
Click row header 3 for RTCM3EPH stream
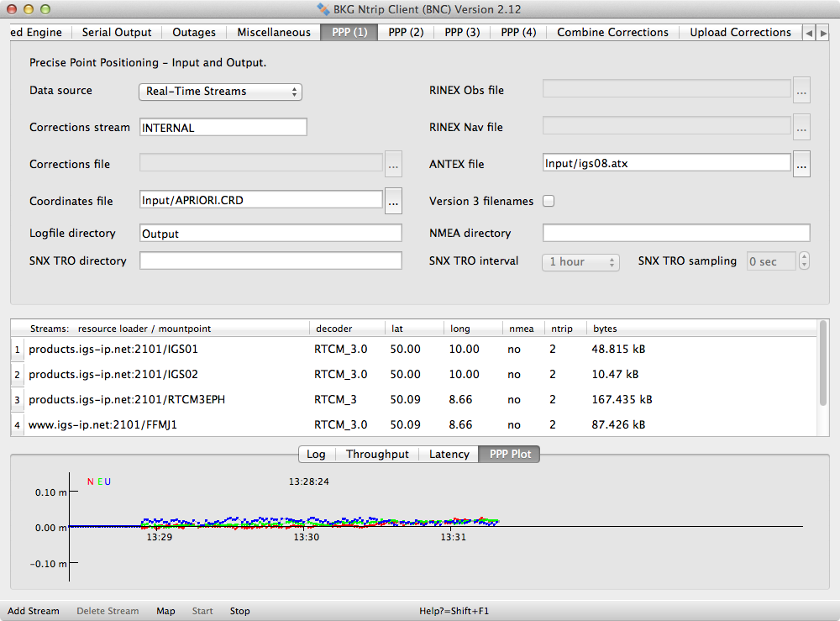coord(17,400)
